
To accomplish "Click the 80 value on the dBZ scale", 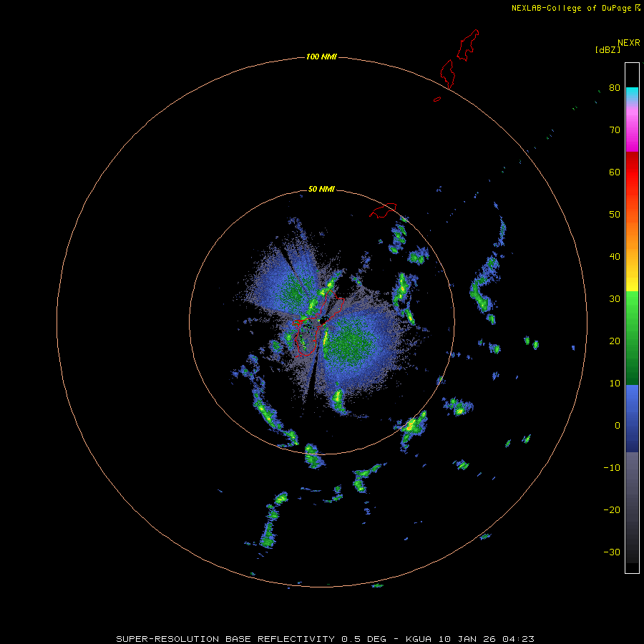I will tap(615, 88).
